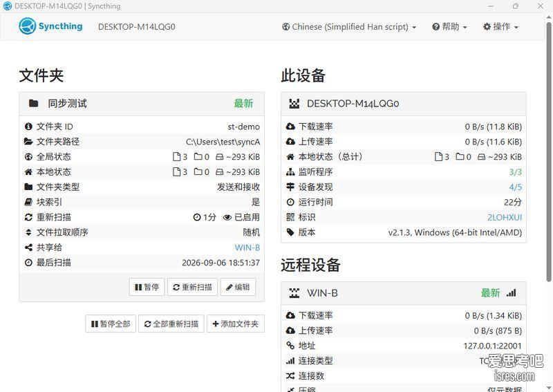Add a folder with 添加文件夹
The width and height of the screenshot is (553, 392).
click(236, 324)
